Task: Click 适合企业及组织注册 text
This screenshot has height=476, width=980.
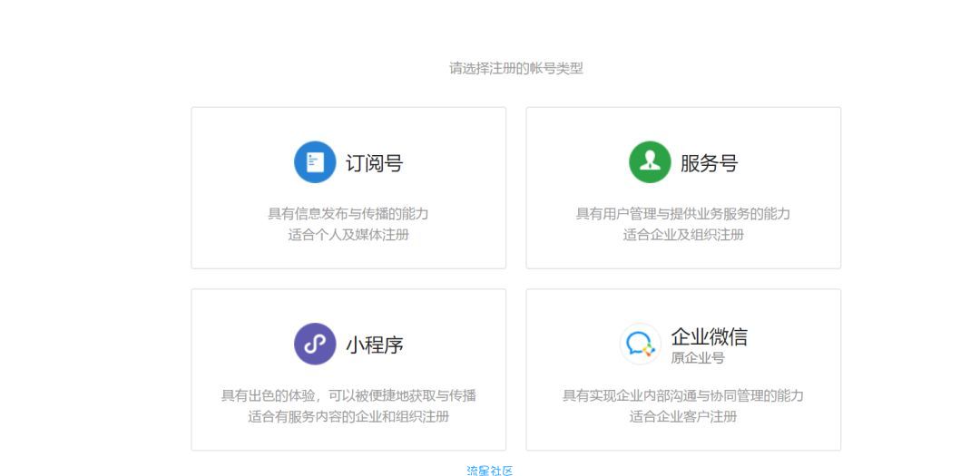Action: point(683,236)
